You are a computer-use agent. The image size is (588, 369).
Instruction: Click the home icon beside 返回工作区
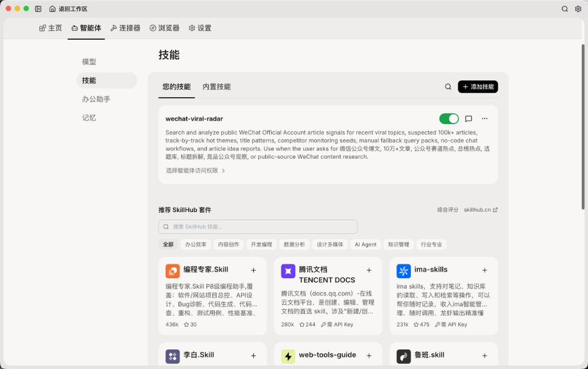(x=52, y=9)
